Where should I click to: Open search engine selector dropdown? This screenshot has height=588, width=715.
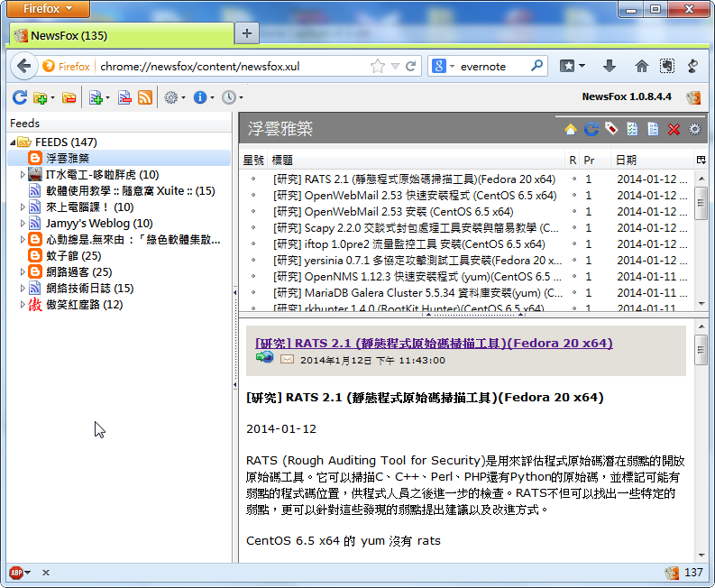pyautogui.click(x=444, y=66)
